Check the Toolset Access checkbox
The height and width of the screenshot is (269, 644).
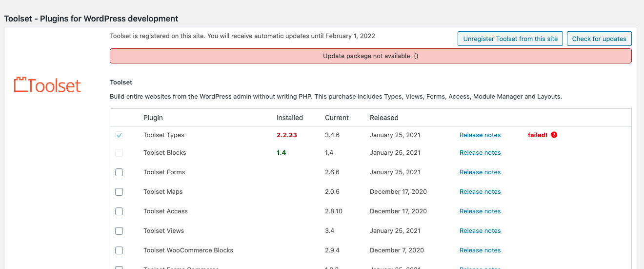119,211
